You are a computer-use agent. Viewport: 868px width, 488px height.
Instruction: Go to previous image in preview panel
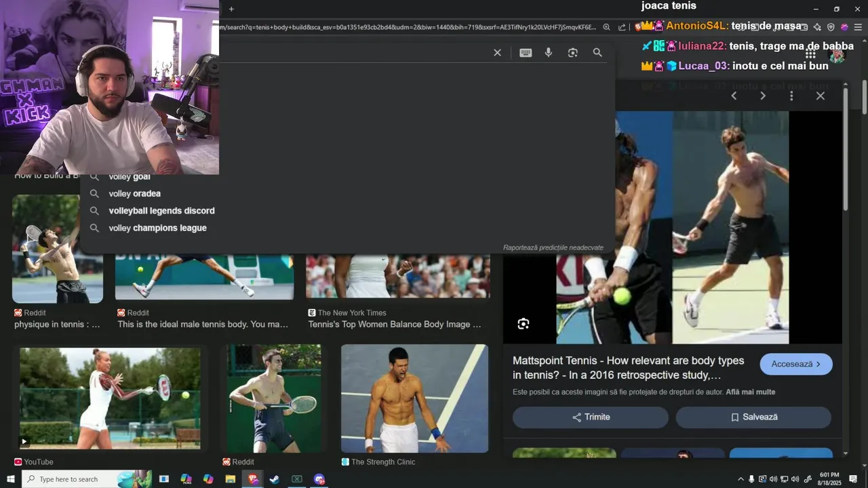[734, 96]
